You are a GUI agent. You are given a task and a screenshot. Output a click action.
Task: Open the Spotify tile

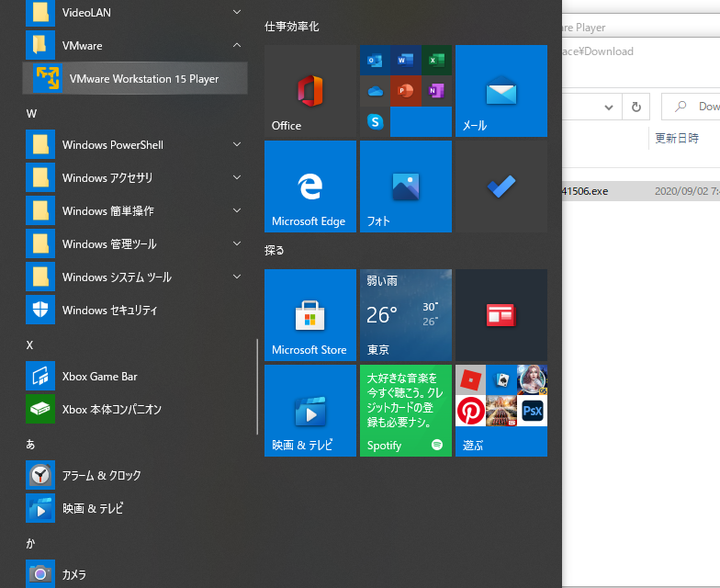[406, 411]
